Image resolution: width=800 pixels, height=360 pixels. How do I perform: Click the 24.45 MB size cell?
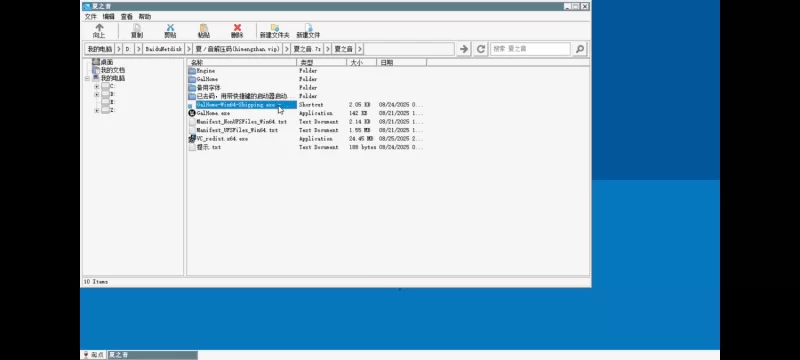tap(361, 139)
